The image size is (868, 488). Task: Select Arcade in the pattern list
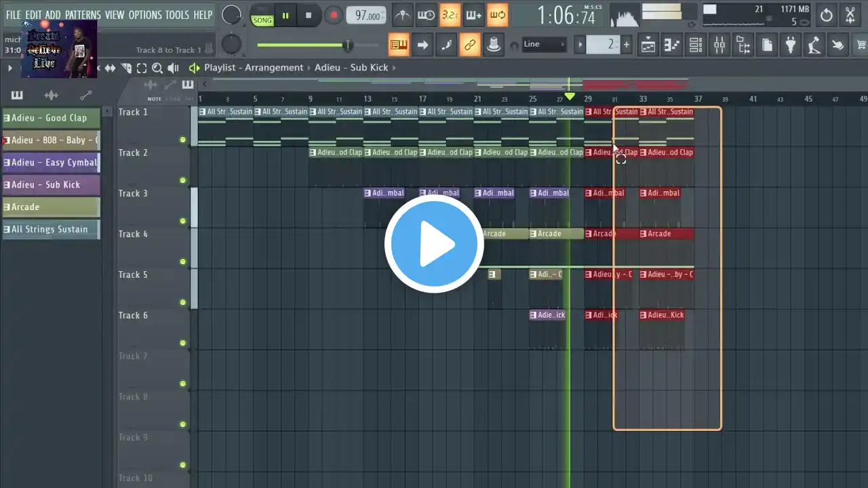pyautogui.click(x=51, y=207)
